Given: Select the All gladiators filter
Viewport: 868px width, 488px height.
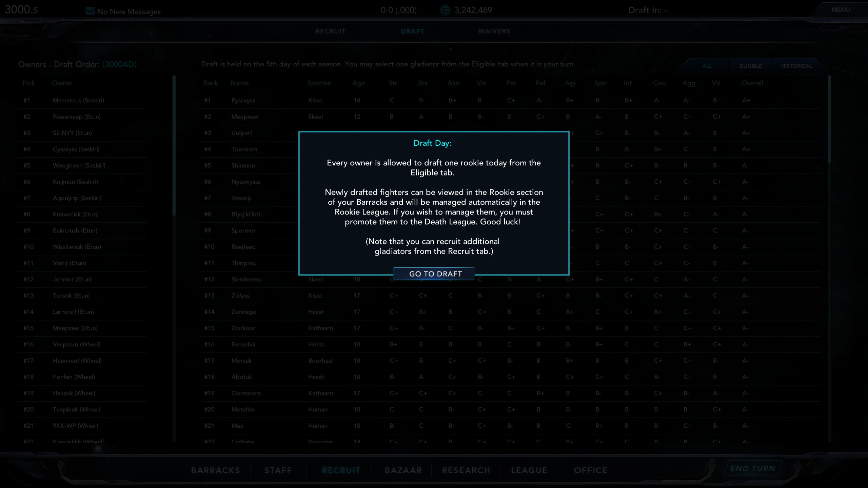Looking at the screenshot, I should pos(707,66).
